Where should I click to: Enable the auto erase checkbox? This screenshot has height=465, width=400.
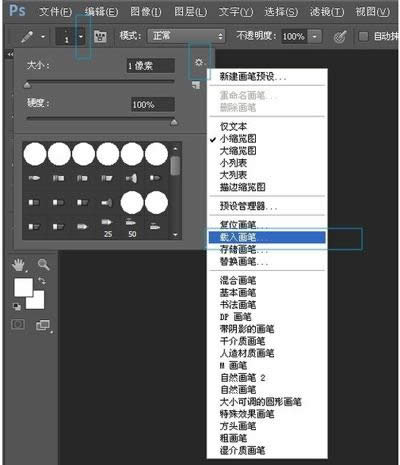click(363, 36)
